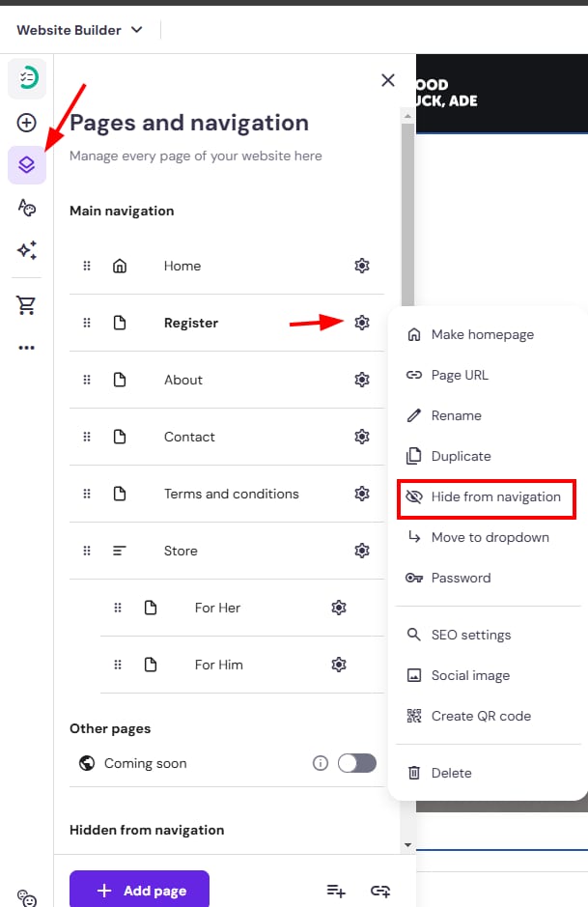Select Duplicate from the context menu

point(461,456)
